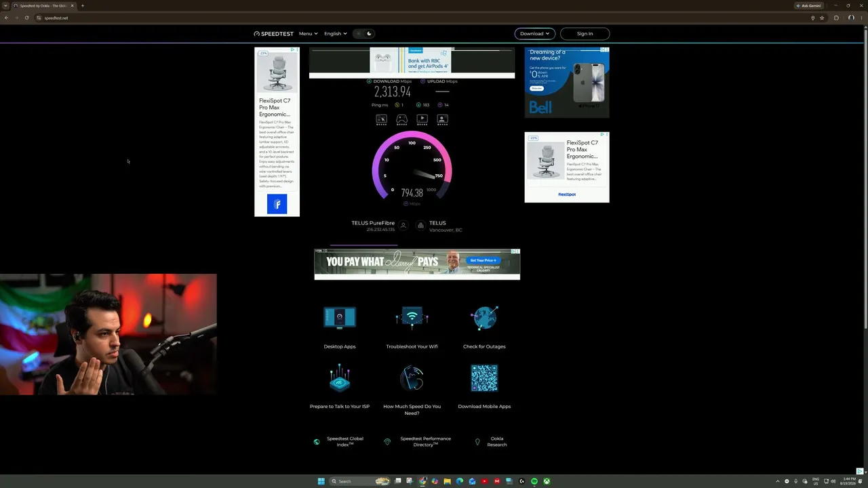Click the Troubleshoot Your Wifi link text
Image resolution: width=868 pixels, height=488 pixels.
[x=412, y=346]
